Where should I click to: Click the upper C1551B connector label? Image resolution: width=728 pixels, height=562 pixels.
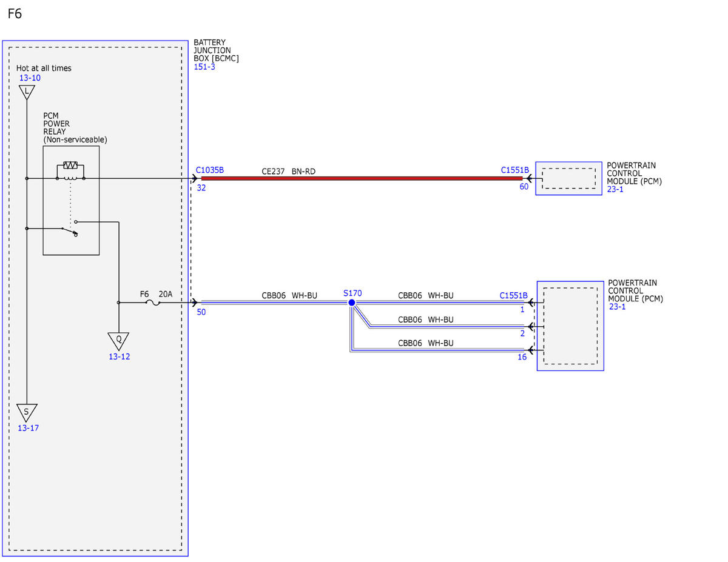pyautogui.click(x=514, y=170)
